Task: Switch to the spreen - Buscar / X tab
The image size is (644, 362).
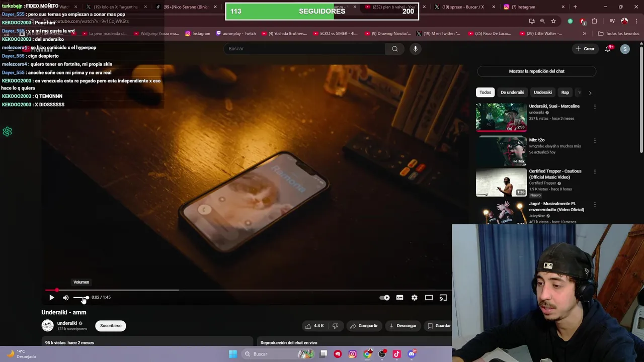Action: point(464,7)
